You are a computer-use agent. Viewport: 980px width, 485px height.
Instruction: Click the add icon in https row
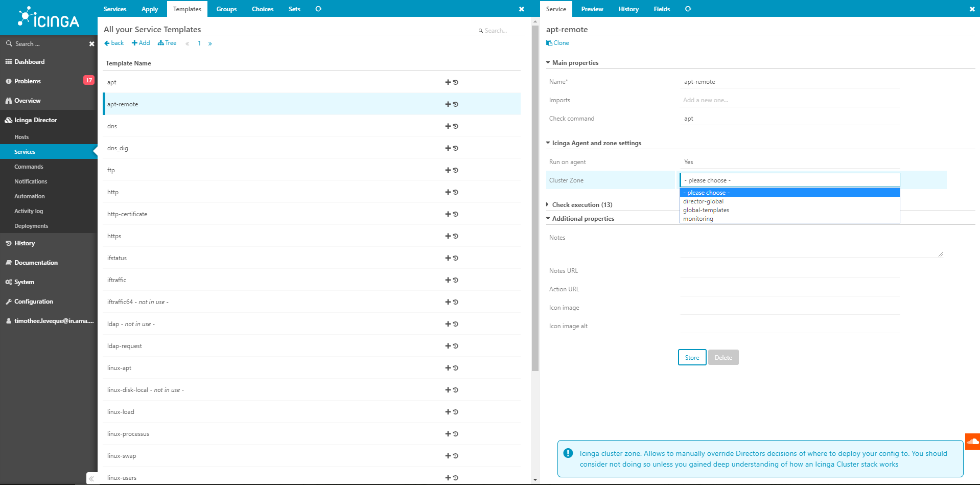pos(448,236)
